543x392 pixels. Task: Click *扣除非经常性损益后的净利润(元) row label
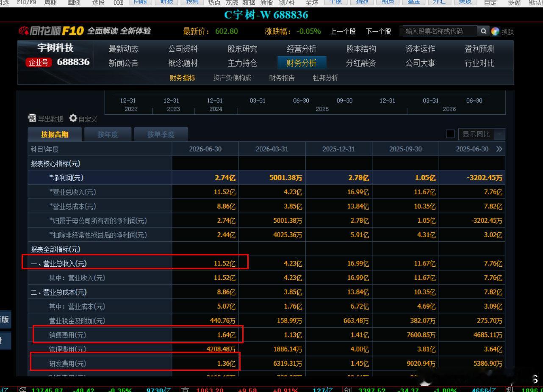coord(98,235)
